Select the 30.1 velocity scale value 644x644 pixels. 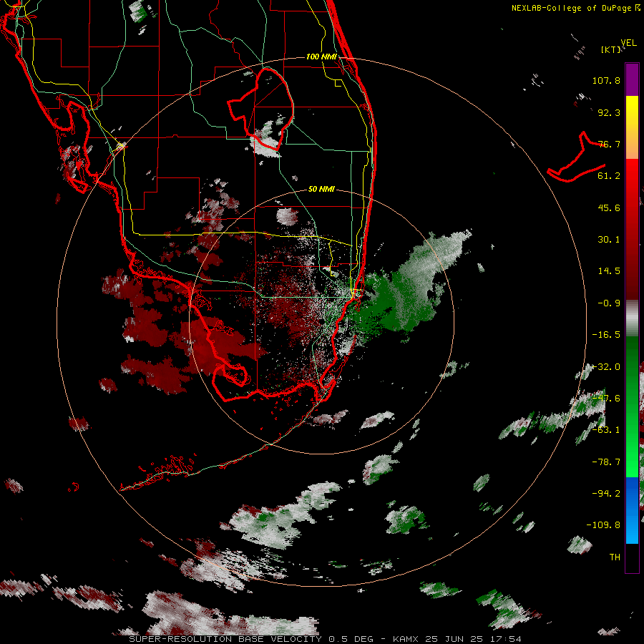tap(609, 240)
